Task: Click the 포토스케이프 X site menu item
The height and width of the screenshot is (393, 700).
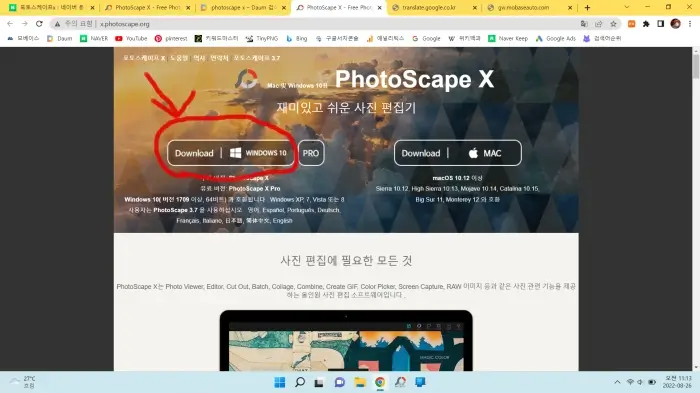Action: (144, 58)
